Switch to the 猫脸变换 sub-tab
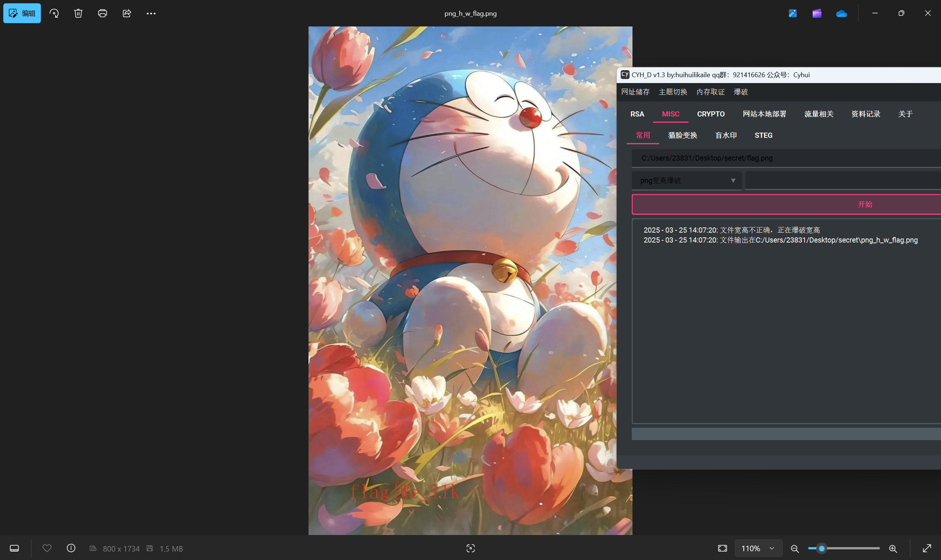Viewport: 941px width, 560px height. [x=682, y=136]
